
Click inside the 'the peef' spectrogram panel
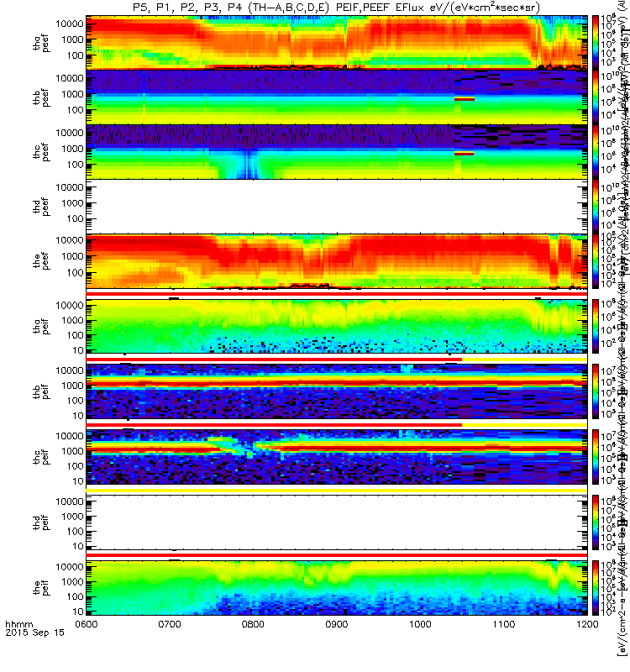click(337, 261)
